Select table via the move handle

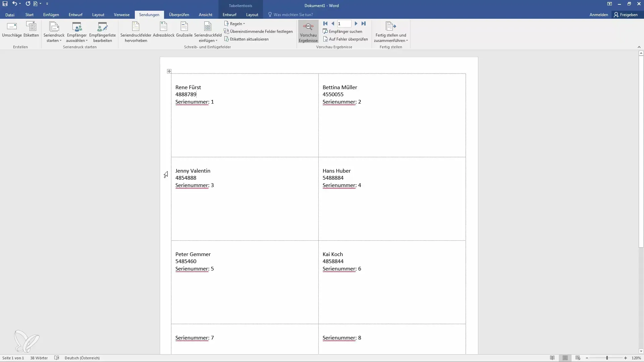click(x=169, y=71)
